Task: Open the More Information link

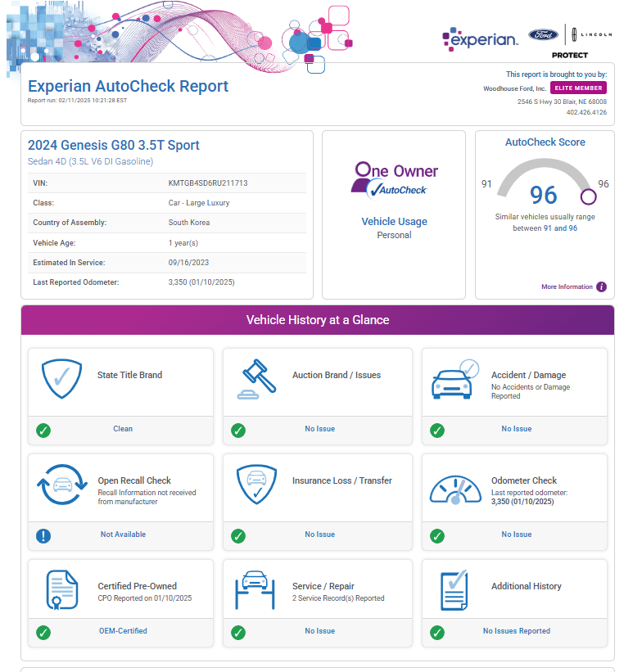Action: [566, 287]
